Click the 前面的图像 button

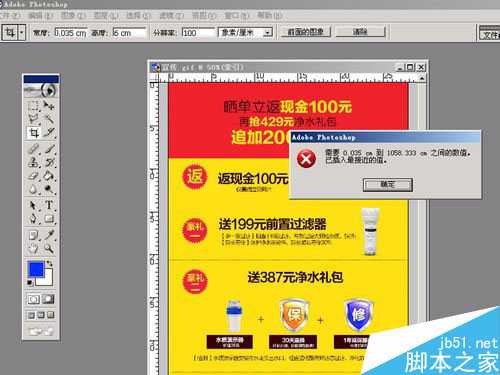(x=305, y=32)
